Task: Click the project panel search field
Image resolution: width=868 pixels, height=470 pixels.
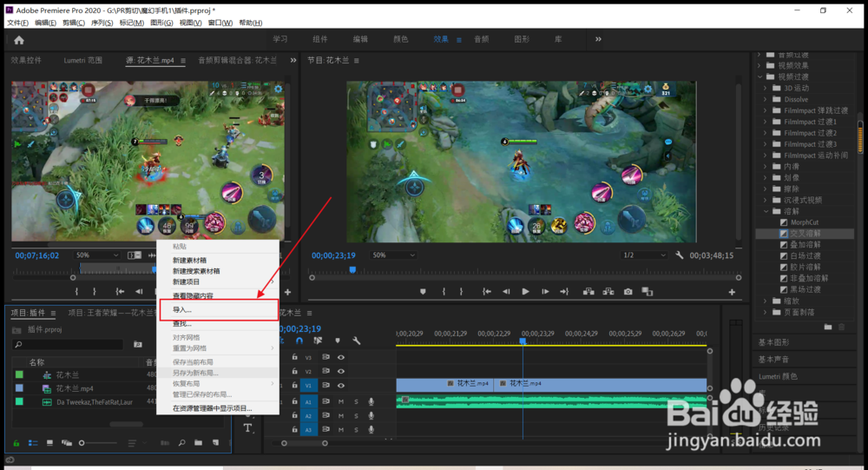Action: 68,345
